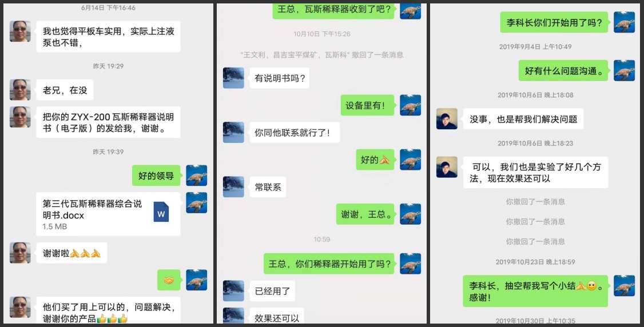
Task: Tap the 好的 message with prayer emoji
Action: coord(375,159)
